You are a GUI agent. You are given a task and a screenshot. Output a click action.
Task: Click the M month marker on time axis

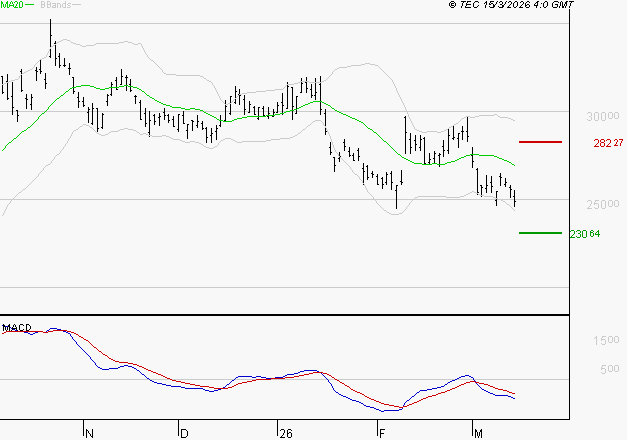pyautogui.click(x=478, y=433)
